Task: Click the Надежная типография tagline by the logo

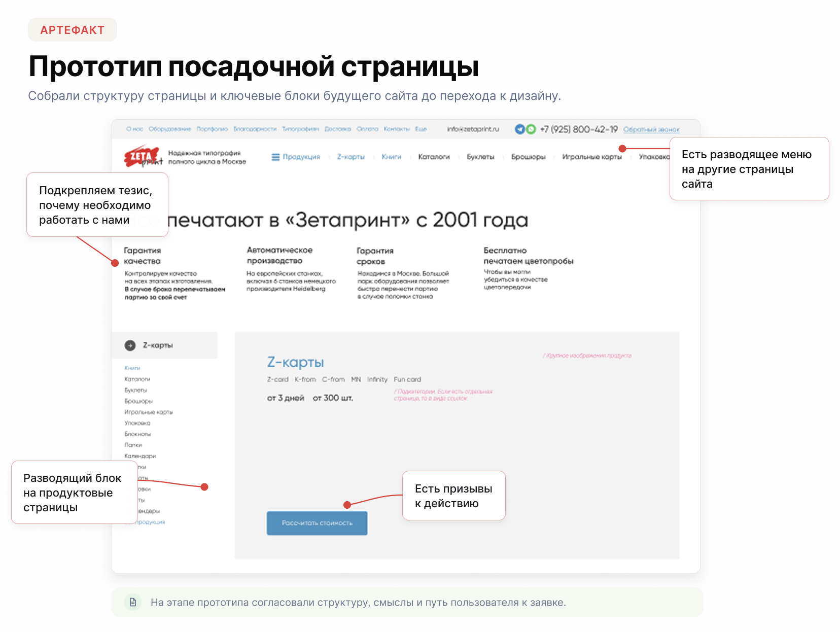Action: click(x=207, y=157)
